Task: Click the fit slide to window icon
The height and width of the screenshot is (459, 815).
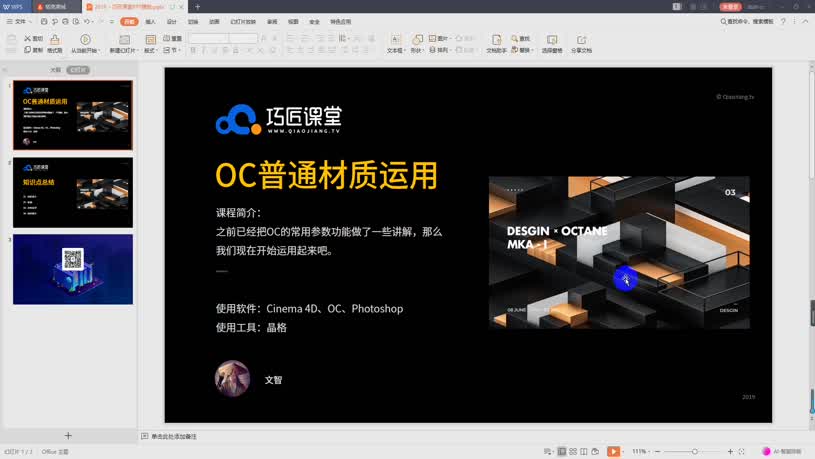Action: coord(742,451)
